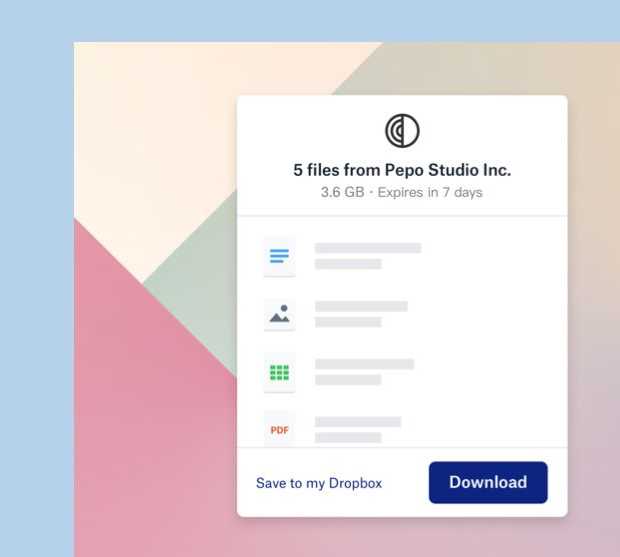Select the text document file icon
The height and width of the screenshot is (557, 620).
click(280, 256)
